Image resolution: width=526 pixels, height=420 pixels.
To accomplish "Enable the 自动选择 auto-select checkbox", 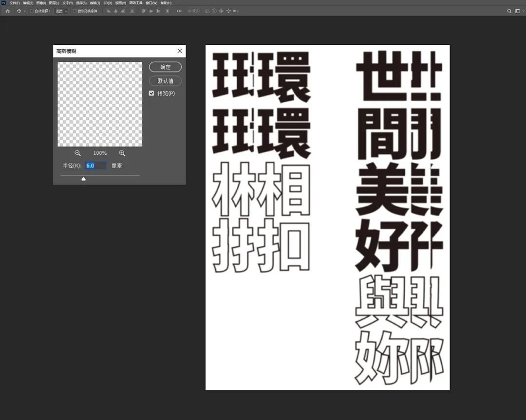I will click(x=32, y=11).
